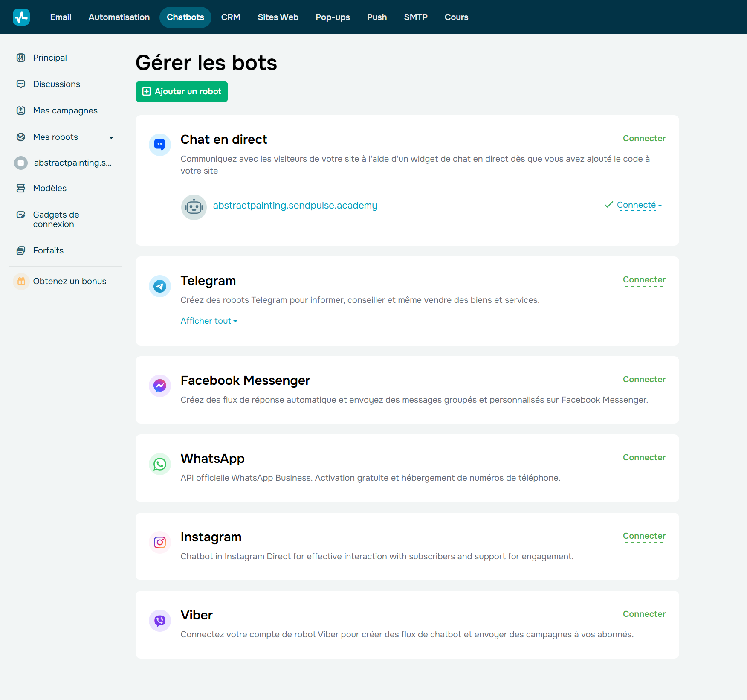Open the Principal sidebar icon
Image resolution: width=747 pixels, height=700 pixels.
pos(21,58)
